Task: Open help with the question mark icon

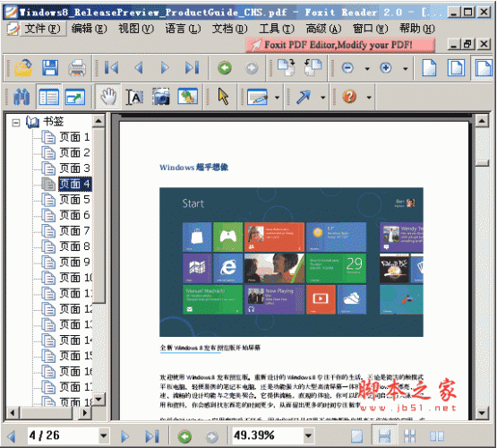Action: pyautogui.click(x=349, y=97)
